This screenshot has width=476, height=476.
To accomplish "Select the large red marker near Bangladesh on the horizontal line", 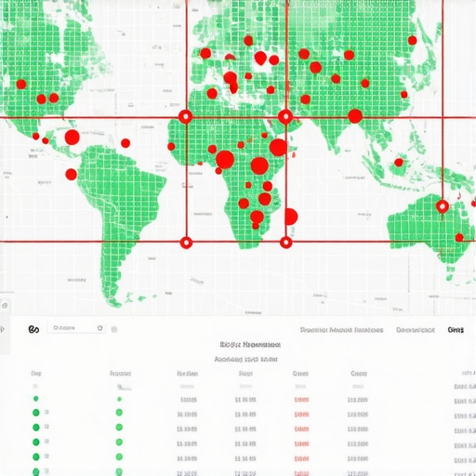I will [x=355, y=116].
